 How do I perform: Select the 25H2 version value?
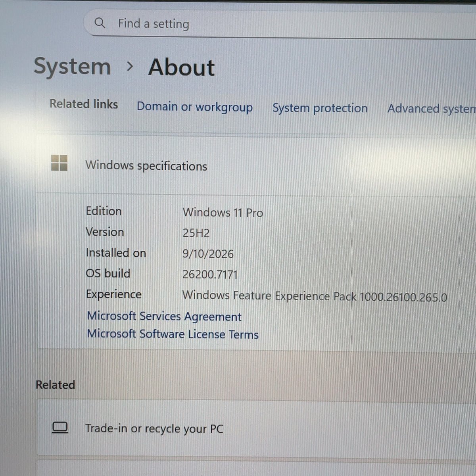pyautogui.click(x=196, y=233)
